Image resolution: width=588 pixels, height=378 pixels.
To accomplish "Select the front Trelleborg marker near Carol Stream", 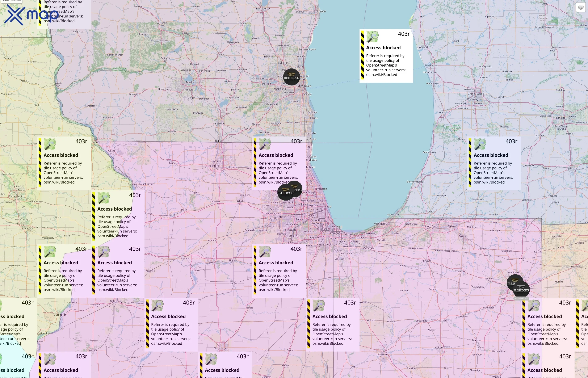I will point(286,192).
